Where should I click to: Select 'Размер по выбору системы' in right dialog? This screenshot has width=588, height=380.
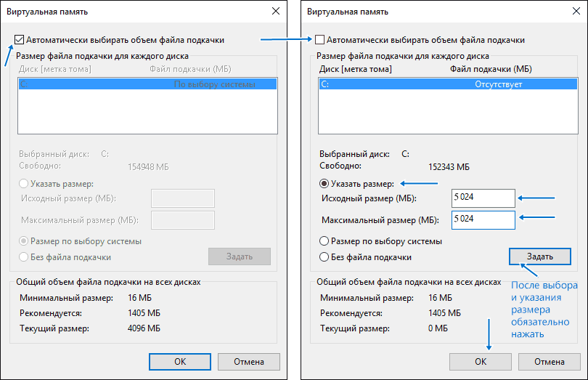pos(324,241)
